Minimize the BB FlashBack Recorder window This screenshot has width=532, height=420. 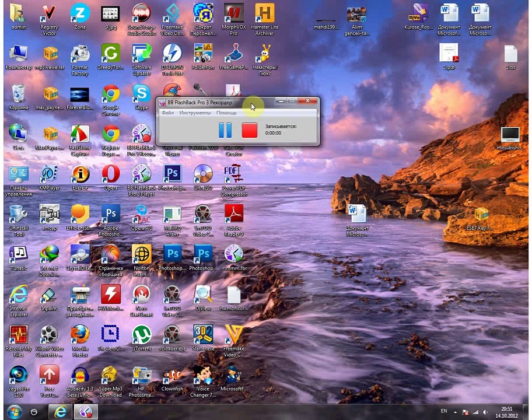pos(281,101)
